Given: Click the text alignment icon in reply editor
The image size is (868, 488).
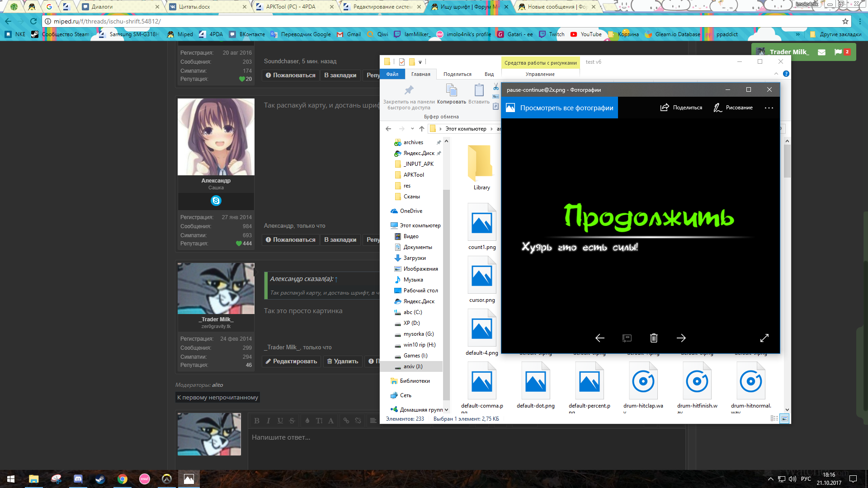Looking at the screenshot, I should (x=373, y=421).
